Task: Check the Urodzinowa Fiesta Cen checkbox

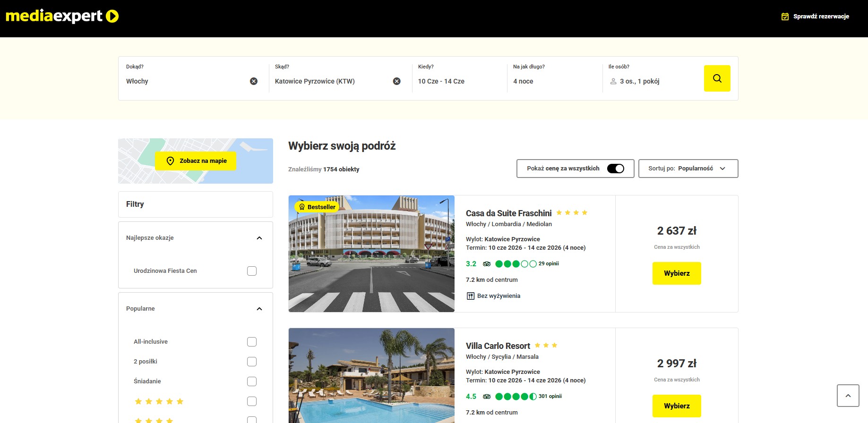Action: click(x=252, y=271)
